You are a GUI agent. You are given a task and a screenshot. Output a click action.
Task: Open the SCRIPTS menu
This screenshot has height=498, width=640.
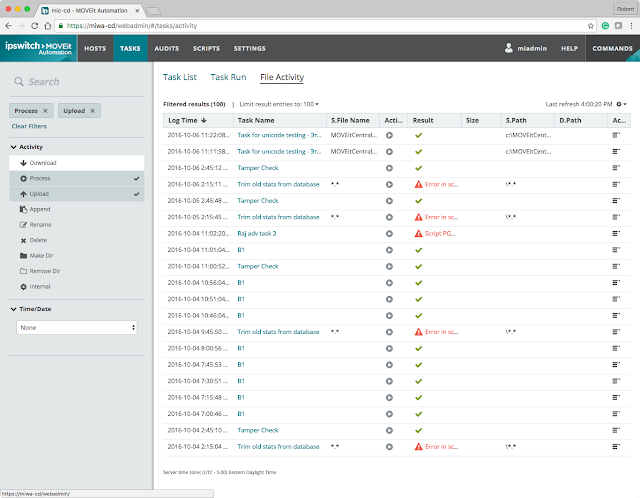(x=206, y=48)
